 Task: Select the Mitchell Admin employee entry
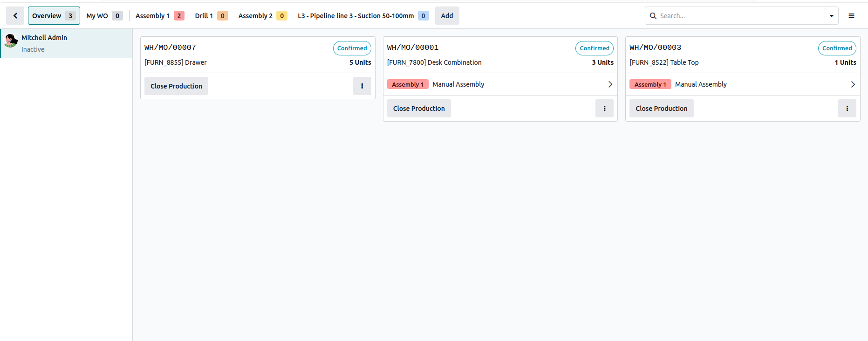click(x=66, y=43)
